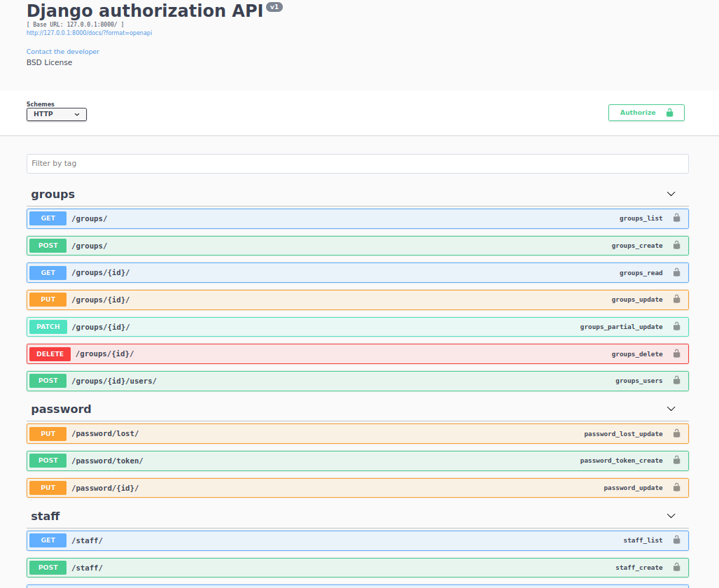Open the openapi format docs link
The height and width of the screenshot is (588, 719).
click(x=89, y=33)
